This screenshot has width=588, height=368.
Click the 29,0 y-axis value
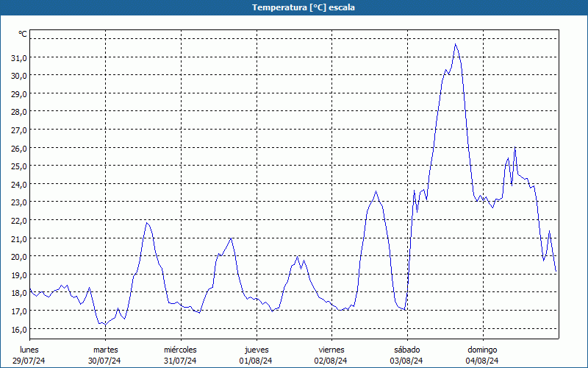19,94
